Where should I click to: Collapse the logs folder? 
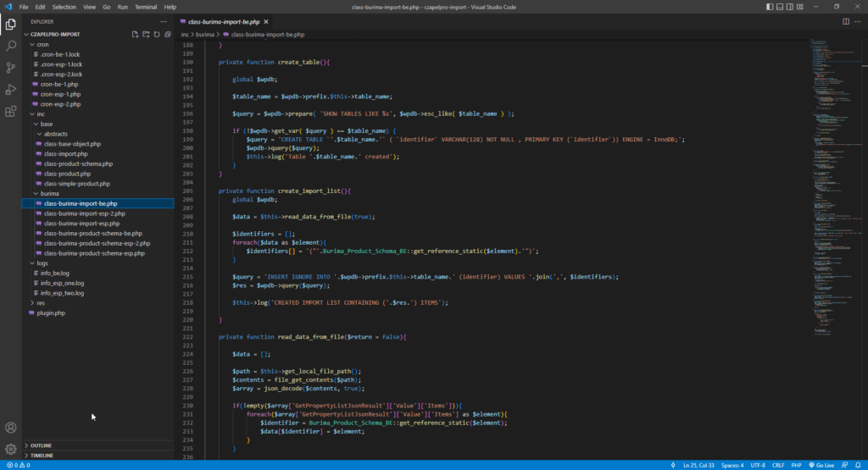point(98,263)
